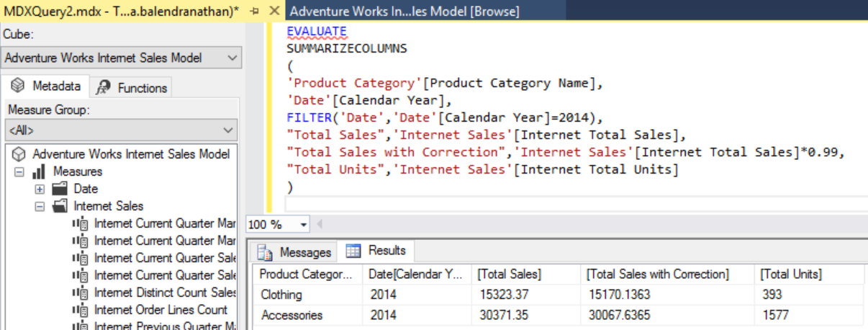Select the 393 Total Units cell
868x330 pixels.
(x=810, y=295)
